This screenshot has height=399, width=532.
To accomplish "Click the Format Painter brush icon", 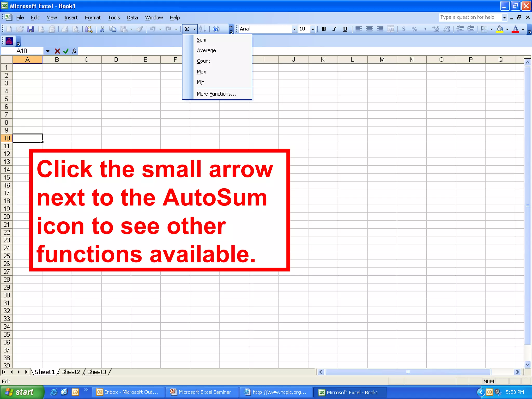I will point(140,29).
